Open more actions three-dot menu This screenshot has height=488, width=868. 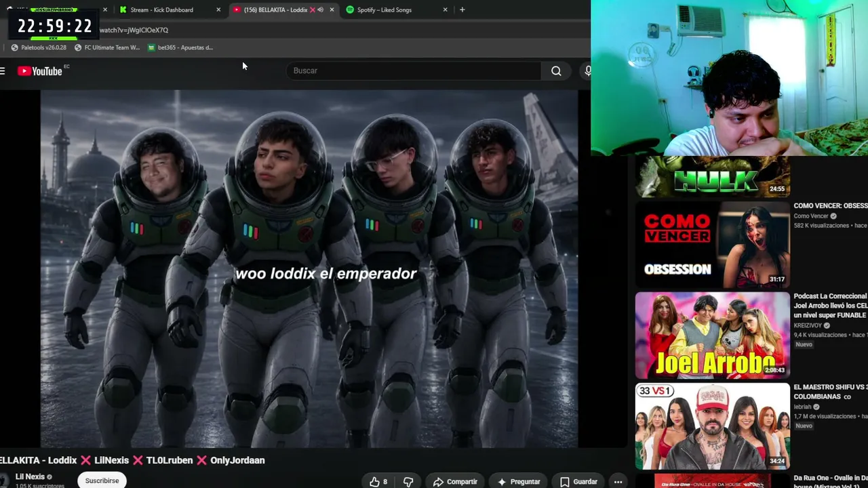click(618, 482)
